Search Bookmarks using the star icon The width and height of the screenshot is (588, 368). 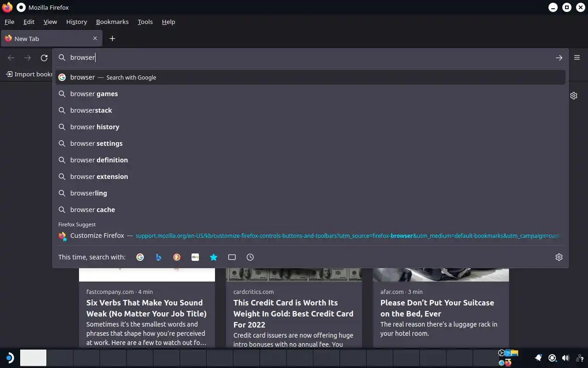[214, 257]
